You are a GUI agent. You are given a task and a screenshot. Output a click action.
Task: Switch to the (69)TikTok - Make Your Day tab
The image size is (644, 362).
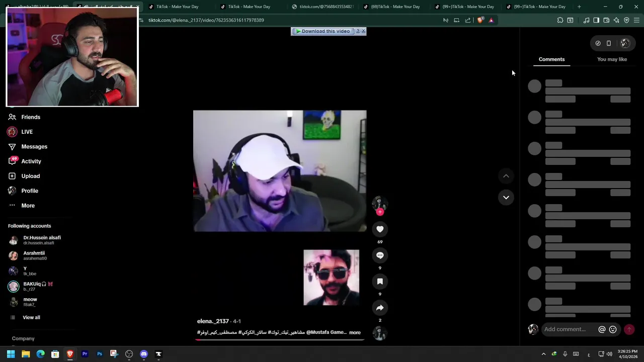coord(395,7)
